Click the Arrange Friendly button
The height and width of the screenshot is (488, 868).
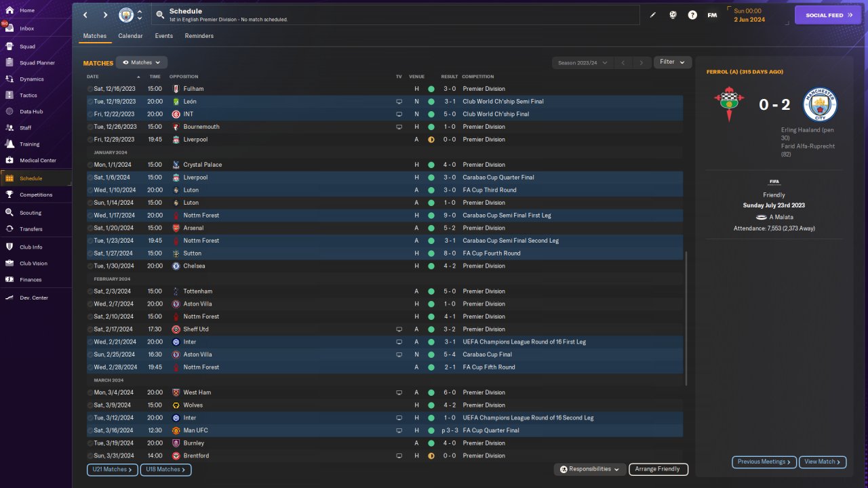click(658, 469)
